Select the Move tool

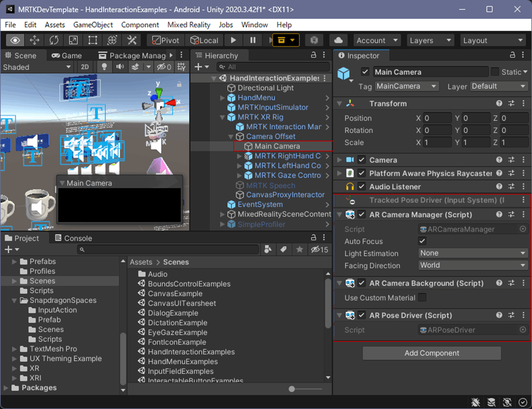pos(35,40)
